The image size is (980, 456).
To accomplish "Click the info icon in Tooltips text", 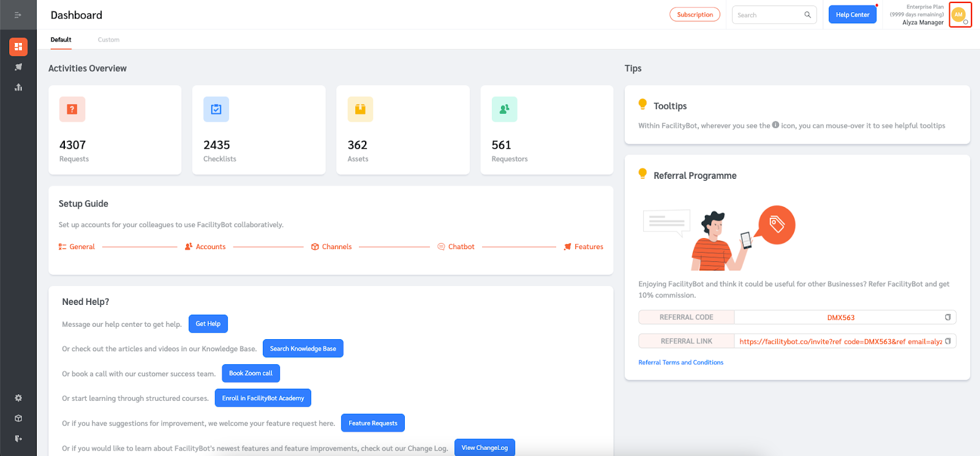I will 775,125.
